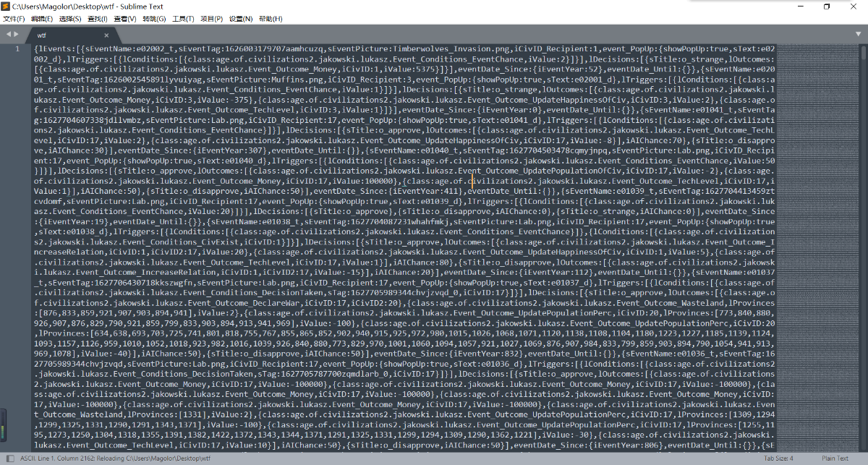Screen dimensions: 868x465
Task: Click line number 1 in the gutter
Action: [x=17, y=49]
